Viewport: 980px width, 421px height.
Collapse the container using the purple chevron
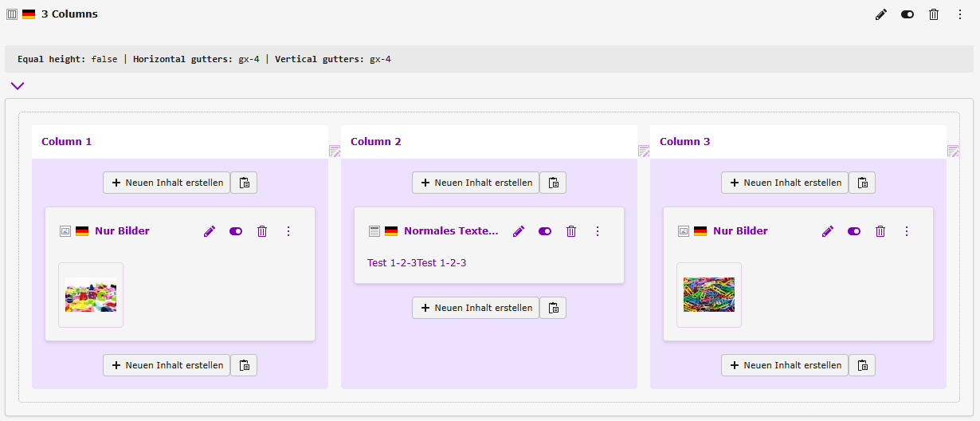click(x=18, y=86)
